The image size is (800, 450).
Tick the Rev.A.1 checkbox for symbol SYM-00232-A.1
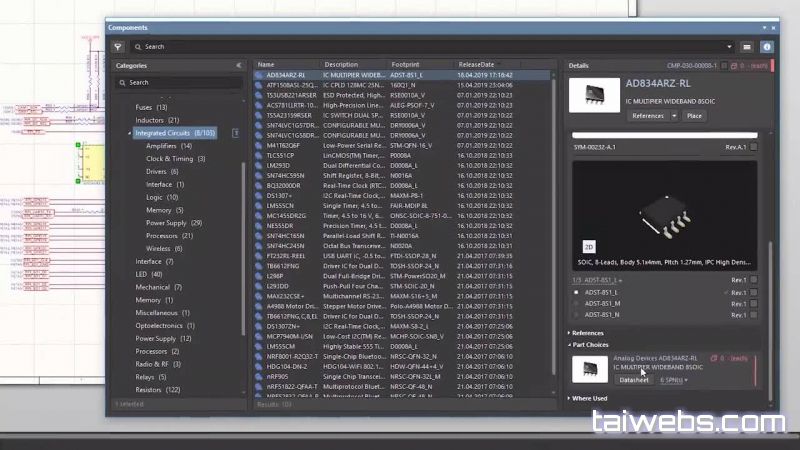[753, 146]
